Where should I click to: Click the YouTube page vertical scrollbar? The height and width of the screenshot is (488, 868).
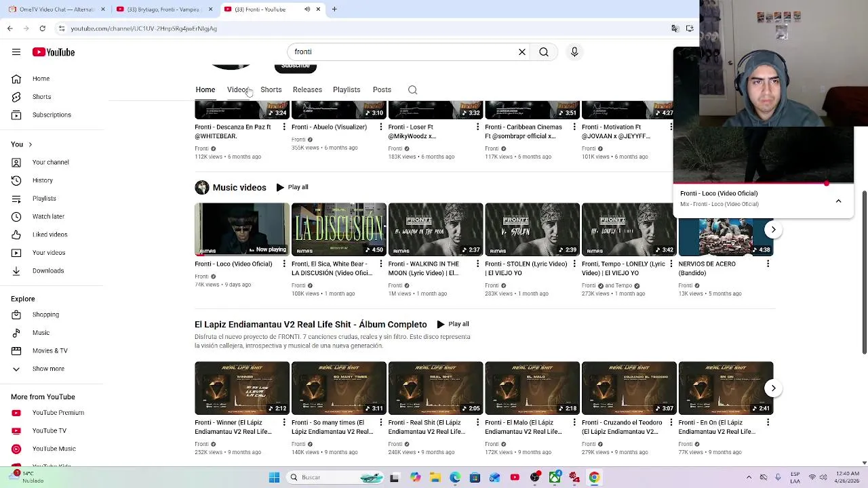(x=864, y=272)
